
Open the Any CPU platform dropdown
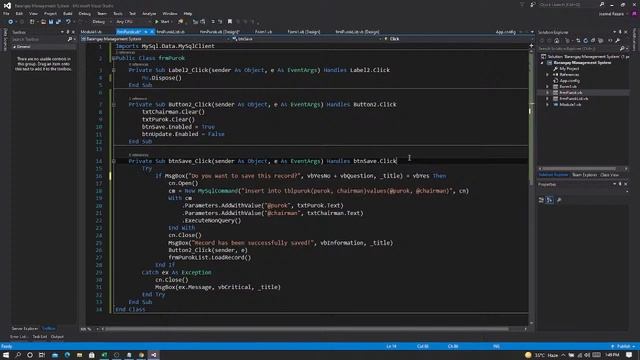click(133, 22)
